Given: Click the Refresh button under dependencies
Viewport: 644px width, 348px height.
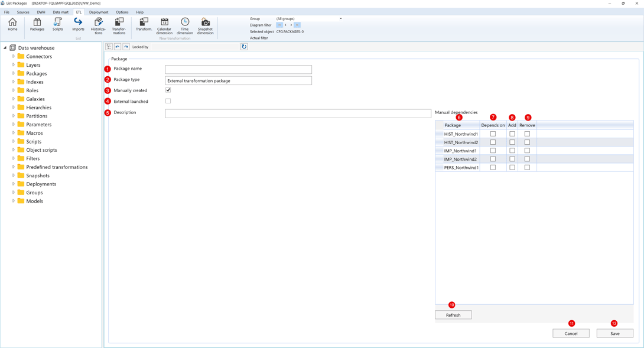Looking at the screenshot, I should (453, 315).
